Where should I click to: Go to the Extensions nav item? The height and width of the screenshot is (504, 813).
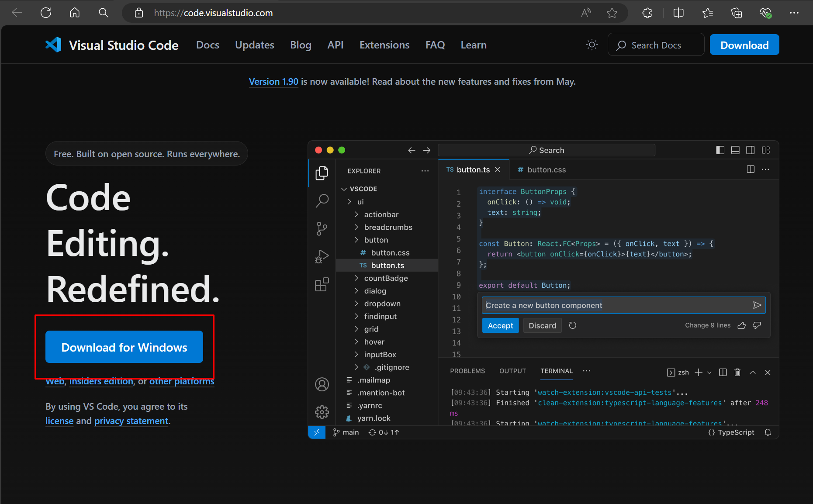[x=384, y=45]
